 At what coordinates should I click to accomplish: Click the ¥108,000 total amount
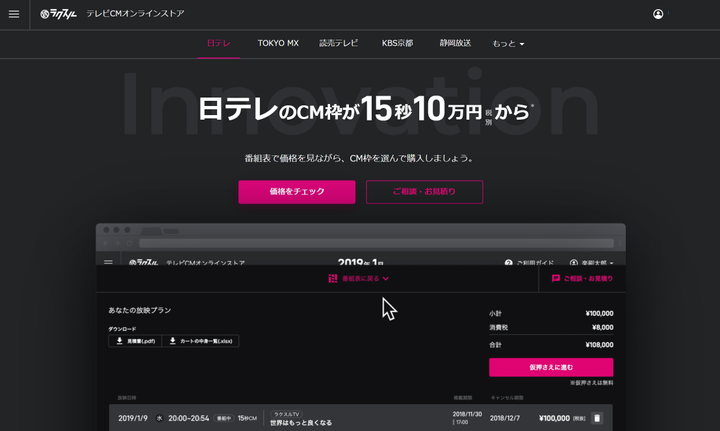point(599,345)
